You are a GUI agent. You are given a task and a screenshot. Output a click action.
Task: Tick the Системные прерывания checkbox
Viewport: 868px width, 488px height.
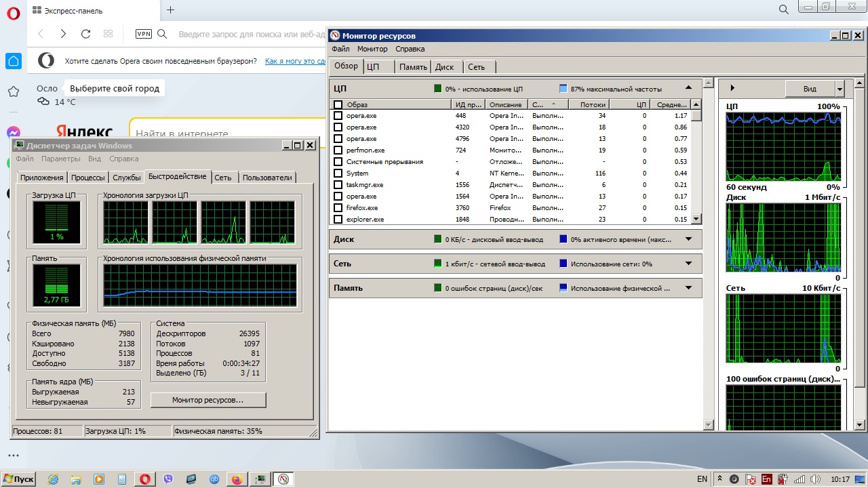pos(338,162)
